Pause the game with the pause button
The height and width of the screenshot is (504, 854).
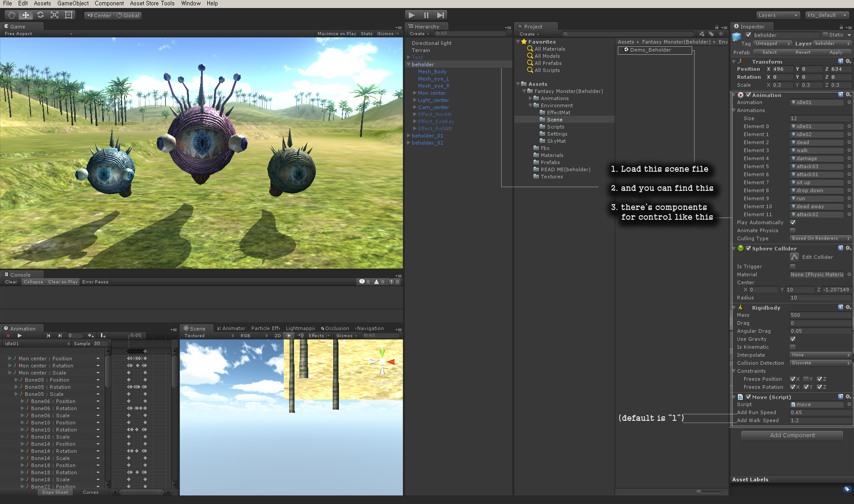[x=426, y=15]
